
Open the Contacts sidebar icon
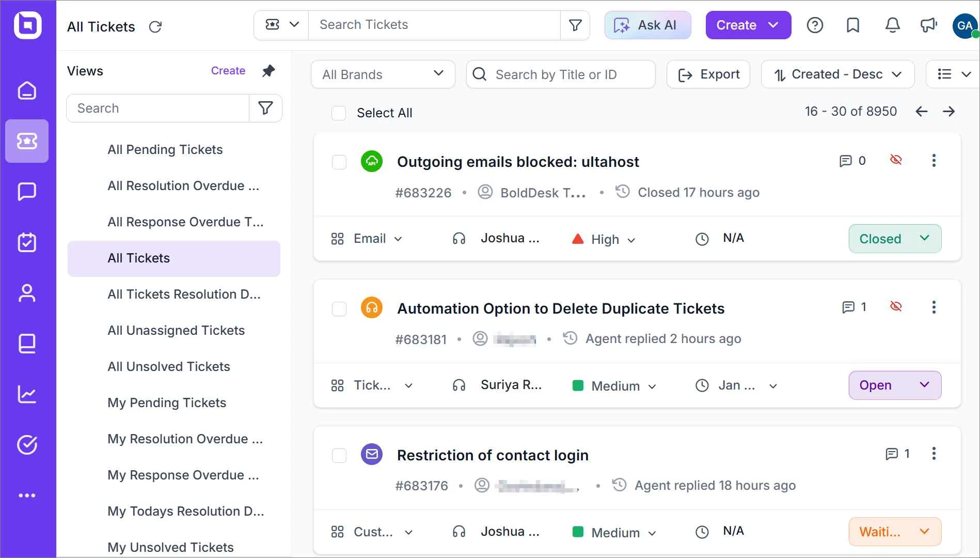27,293
